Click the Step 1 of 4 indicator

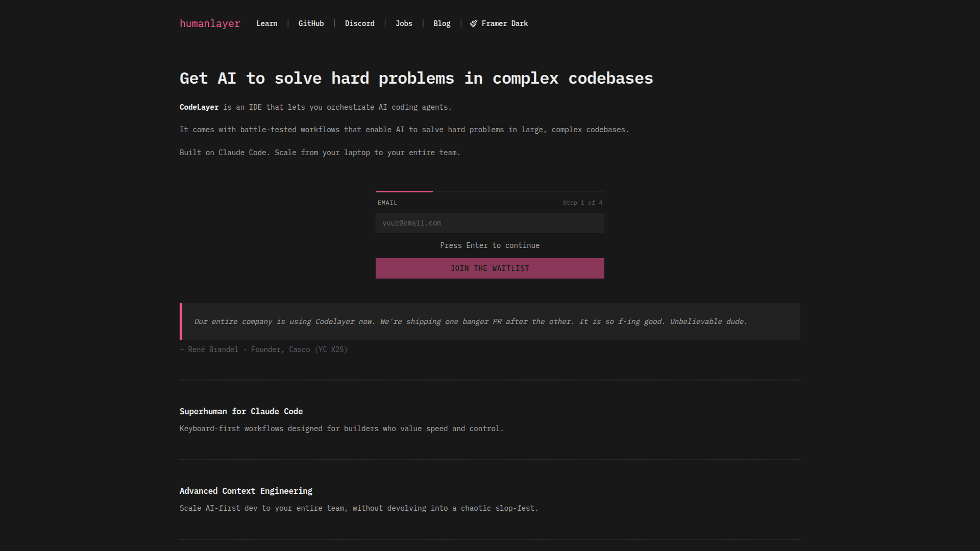pyautogui.click(x=582, y=203)
